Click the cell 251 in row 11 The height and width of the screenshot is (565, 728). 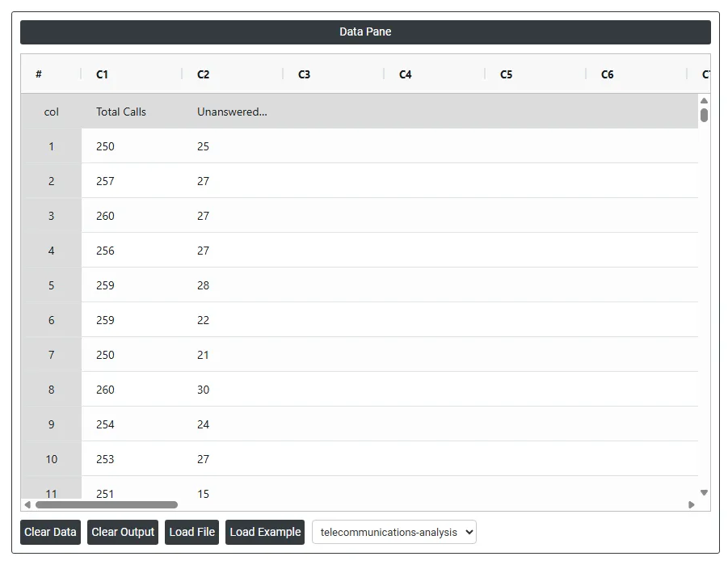tap(132, 488)
